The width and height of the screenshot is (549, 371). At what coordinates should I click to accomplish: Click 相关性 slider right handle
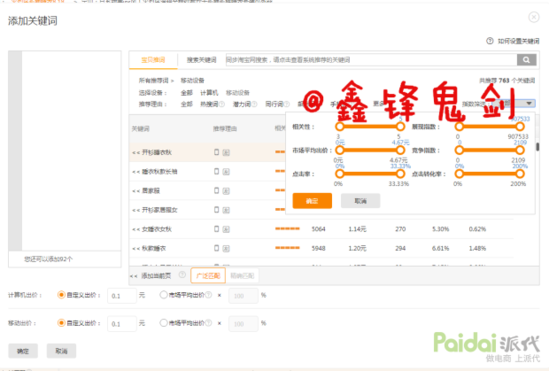pyautogui.click(x=400, y=126)
